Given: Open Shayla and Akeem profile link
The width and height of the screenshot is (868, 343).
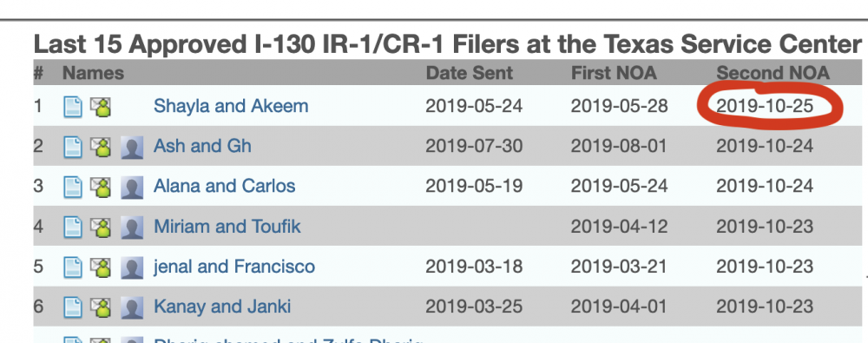Looking at the screenshot, I should point(231,106).
